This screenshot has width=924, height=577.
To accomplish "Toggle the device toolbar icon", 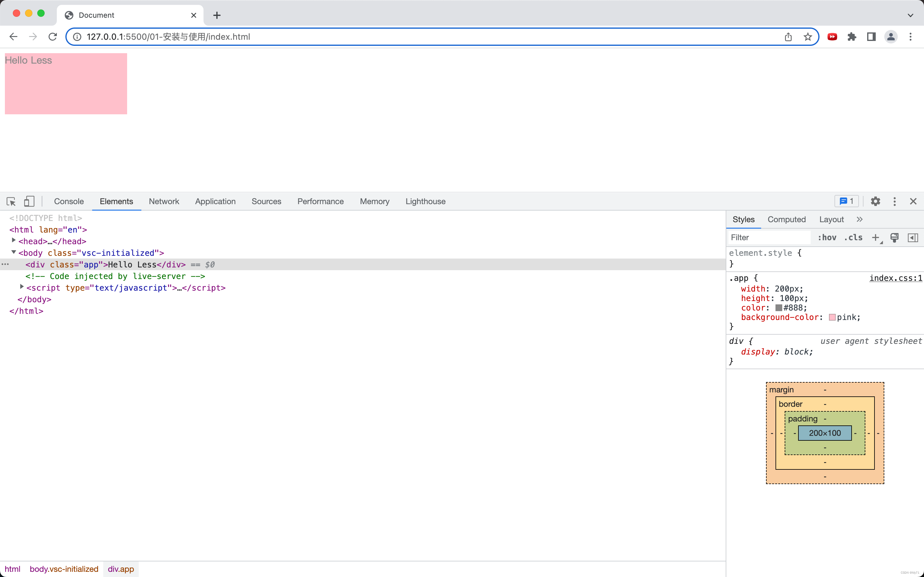I will tap(29, 201).
